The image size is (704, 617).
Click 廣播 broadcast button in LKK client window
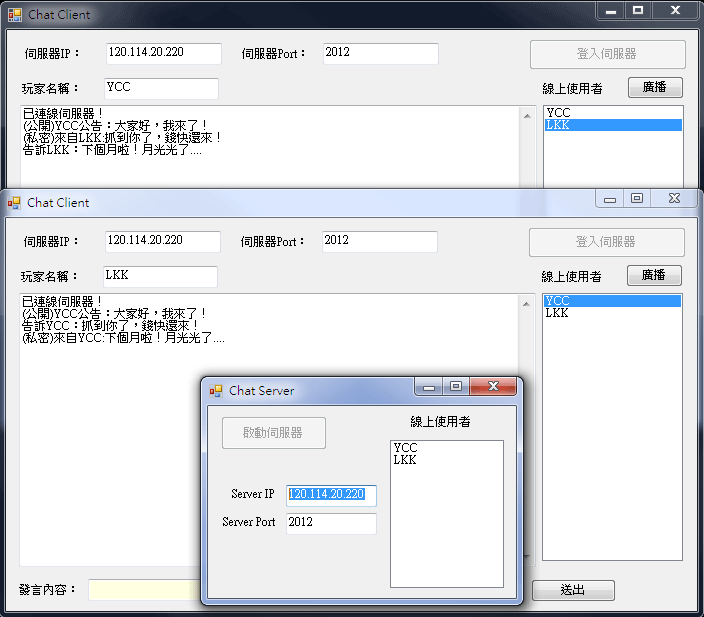click(654, 275)
